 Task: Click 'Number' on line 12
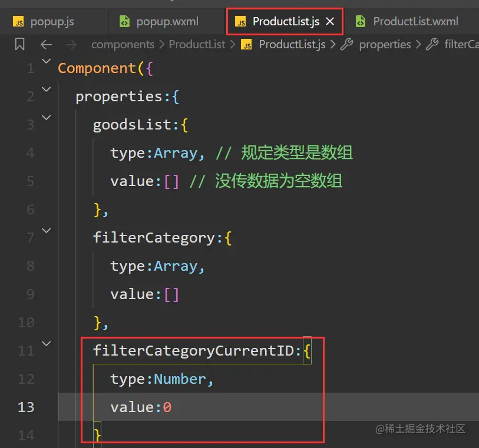[x=180, y=379]
